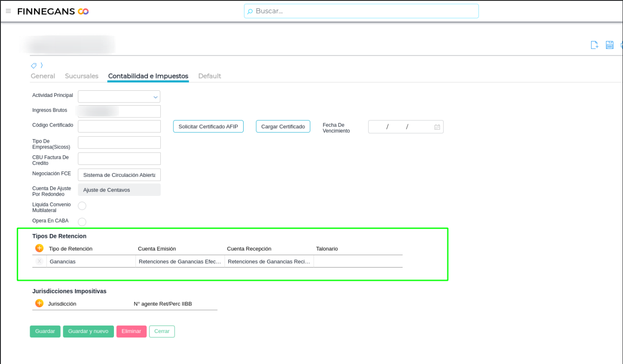Remove the Ganancias retention row
Screen dimensions: 623x364
coord(39,261)
